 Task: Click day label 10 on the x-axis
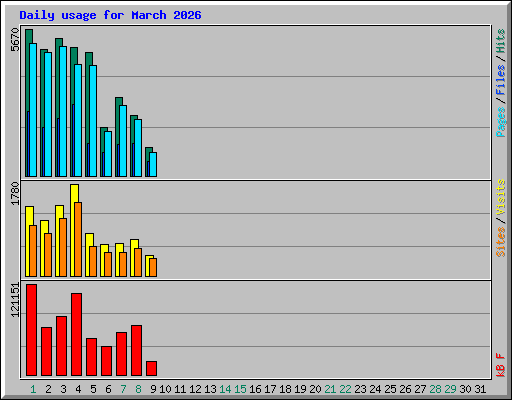click(165, 389)
